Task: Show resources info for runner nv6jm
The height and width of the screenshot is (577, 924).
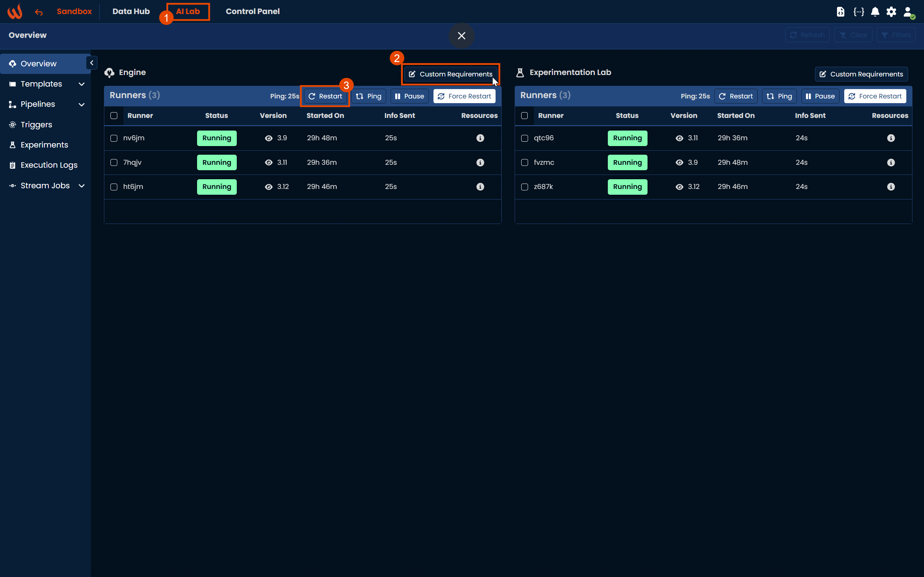Action: (480, 138)
